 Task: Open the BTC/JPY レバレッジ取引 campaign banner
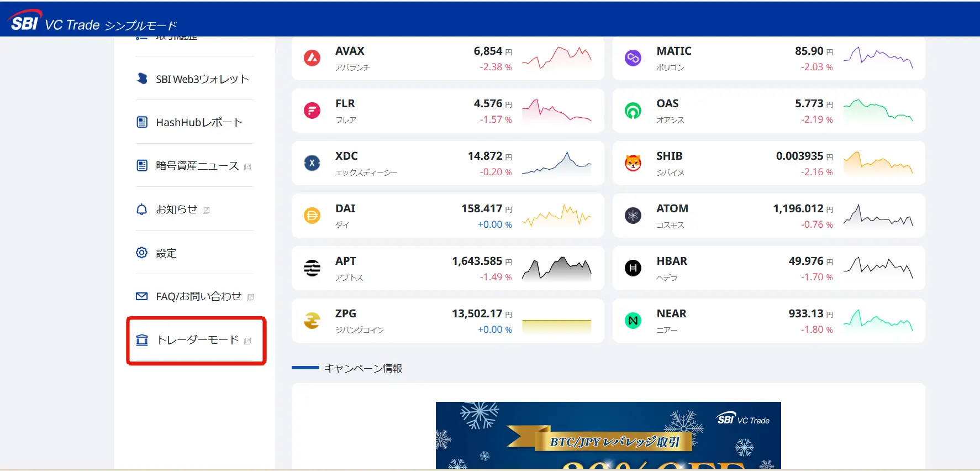(608, 435)
